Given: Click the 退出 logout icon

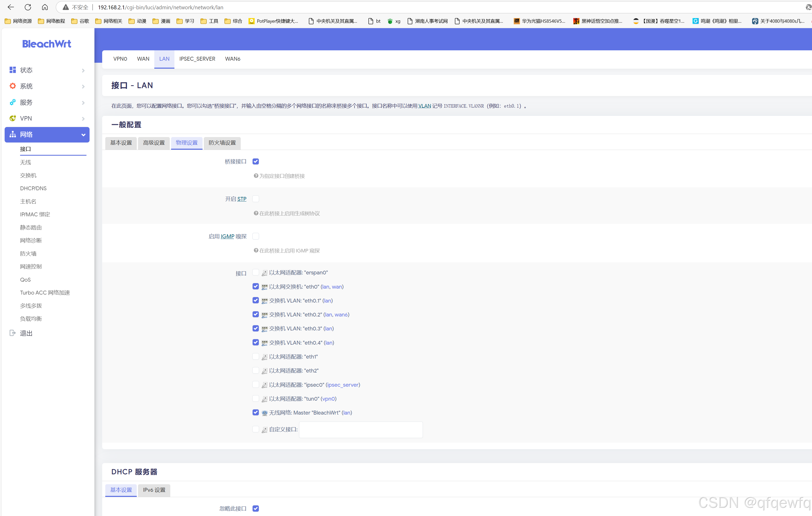Looking at the screenshot, I should pos(13,333).
